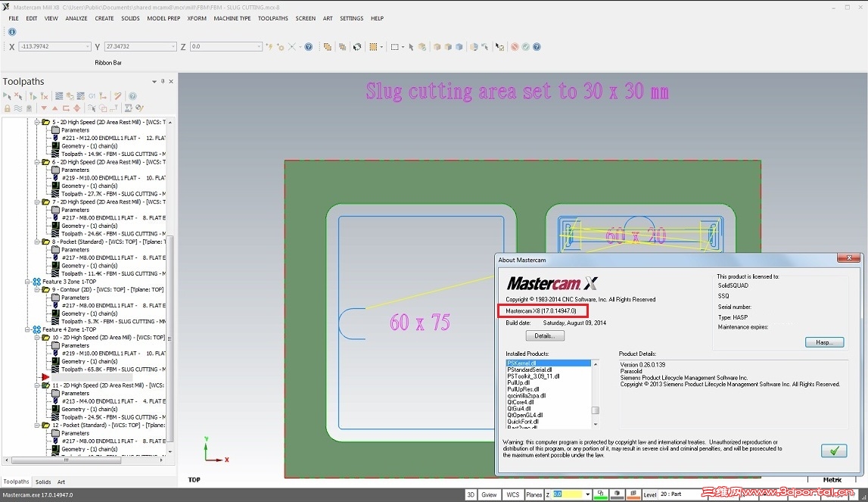
Task: Click the Details... button
Action: click(544, 335)
